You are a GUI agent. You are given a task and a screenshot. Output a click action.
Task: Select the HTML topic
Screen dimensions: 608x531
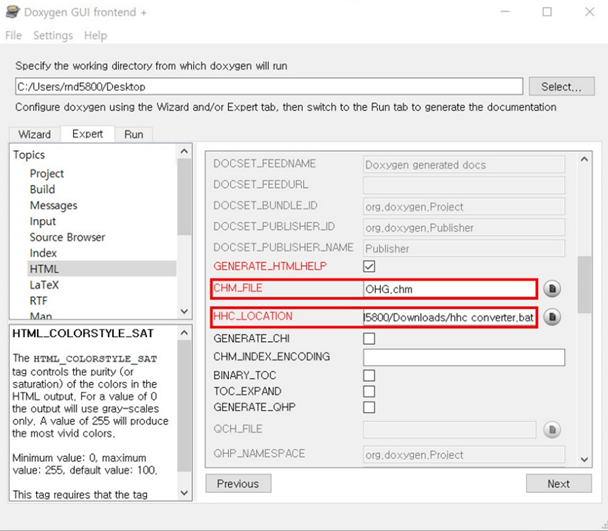tap(102, 269)
